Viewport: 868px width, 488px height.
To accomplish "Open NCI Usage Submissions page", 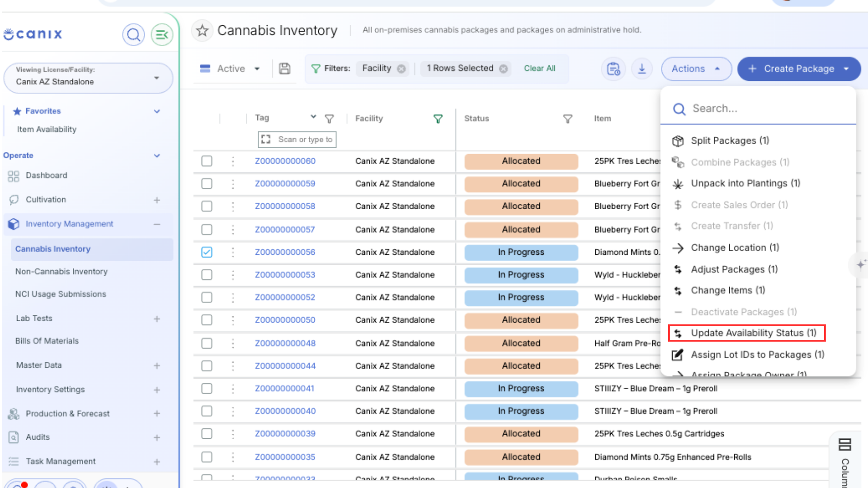I will (61, 294).
